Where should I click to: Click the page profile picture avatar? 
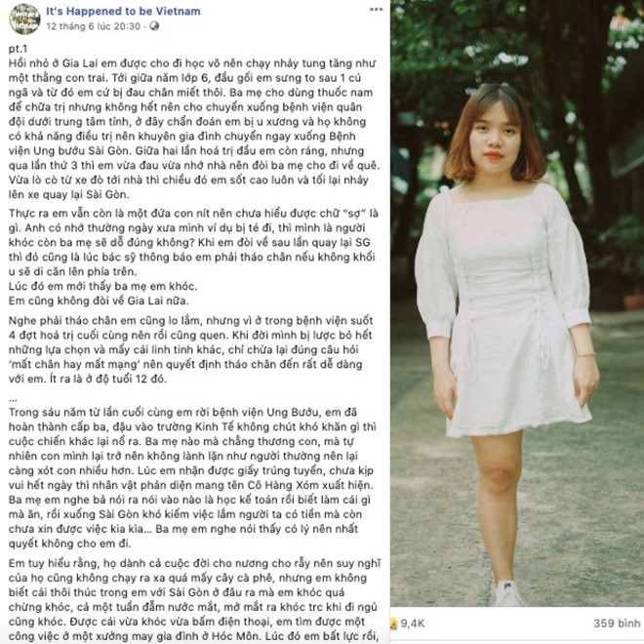pyautogui.click(x=24, y=19)
